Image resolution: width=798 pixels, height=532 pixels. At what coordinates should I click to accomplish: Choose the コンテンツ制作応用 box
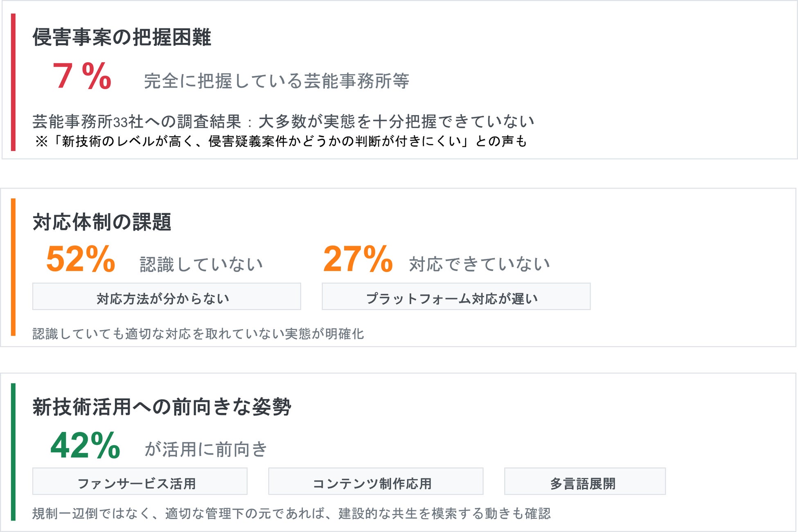click(375, 482)
